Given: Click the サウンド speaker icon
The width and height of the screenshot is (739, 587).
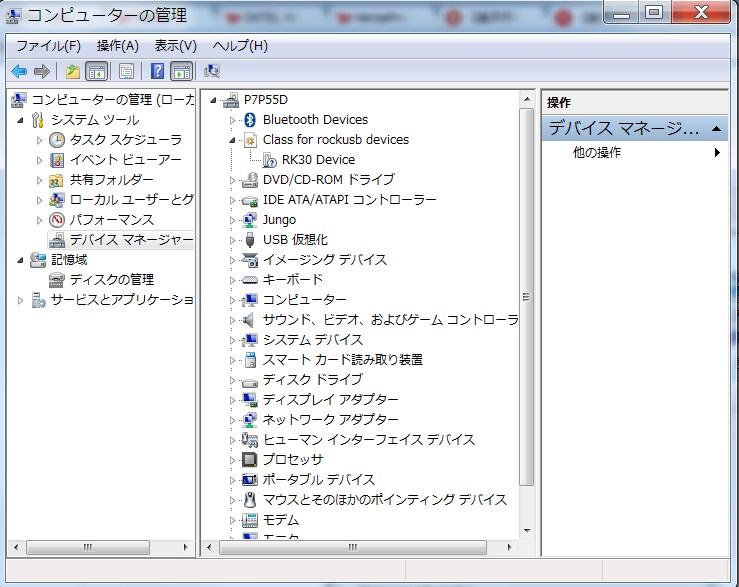Looking at the screenshot, I should (x=249, y=320).
